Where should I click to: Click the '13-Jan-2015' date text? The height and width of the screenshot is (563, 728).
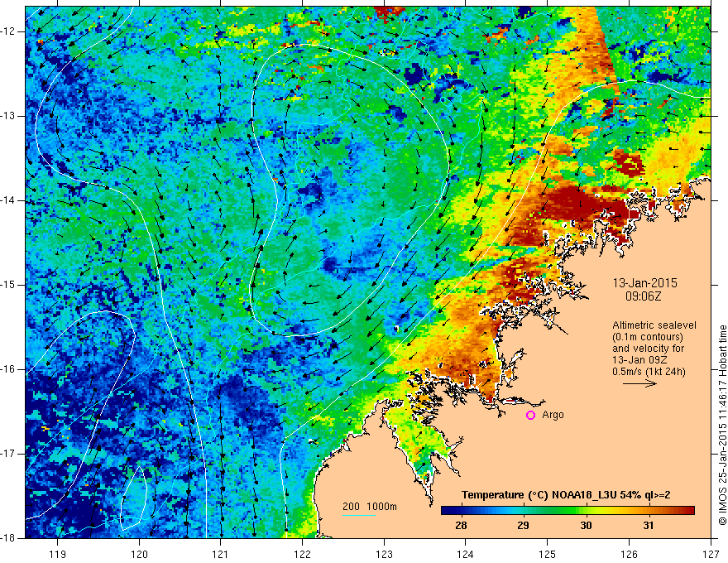click(x=645, y=283)
